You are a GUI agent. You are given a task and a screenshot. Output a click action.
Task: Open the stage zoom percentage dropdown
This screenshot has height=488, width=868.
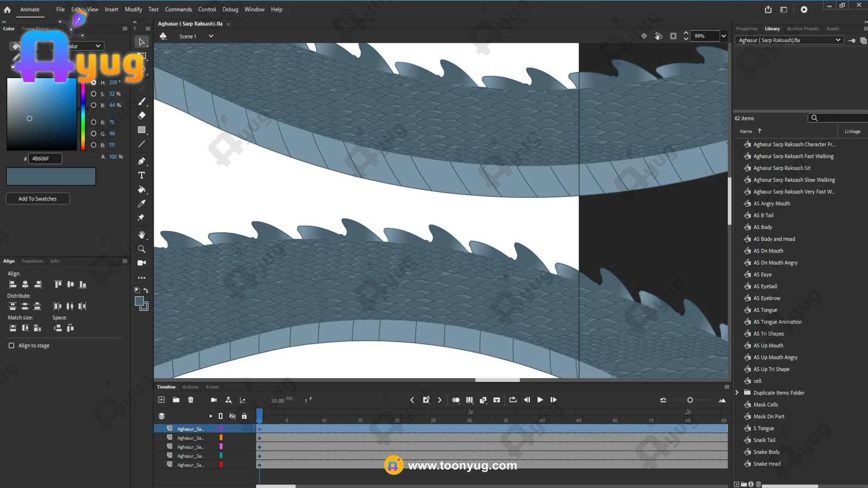724,36
